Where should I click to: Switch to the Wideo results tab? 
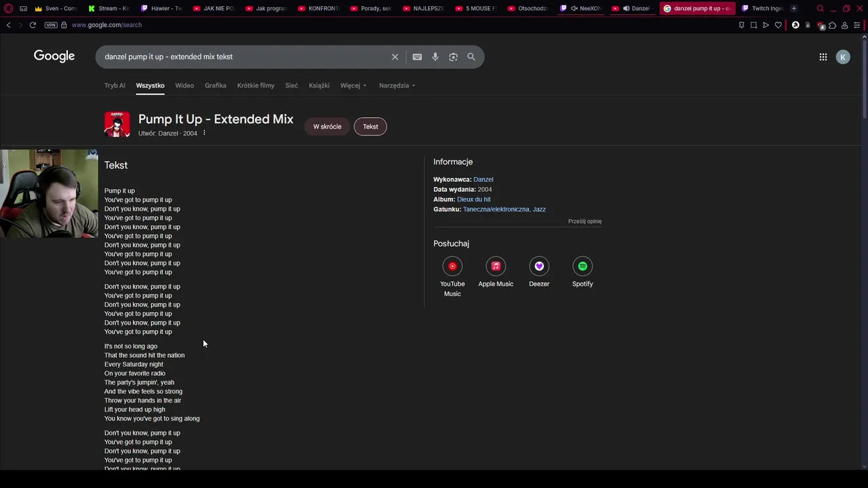click(184, 85)
